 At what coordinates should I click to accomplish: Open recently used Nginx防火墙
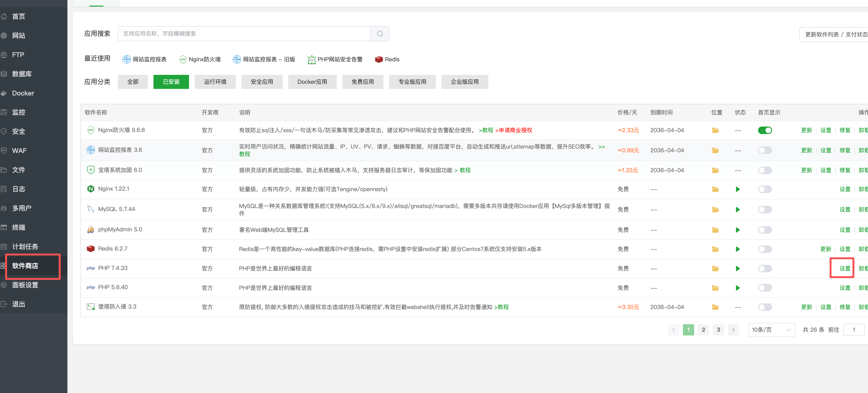coord(200,59)
